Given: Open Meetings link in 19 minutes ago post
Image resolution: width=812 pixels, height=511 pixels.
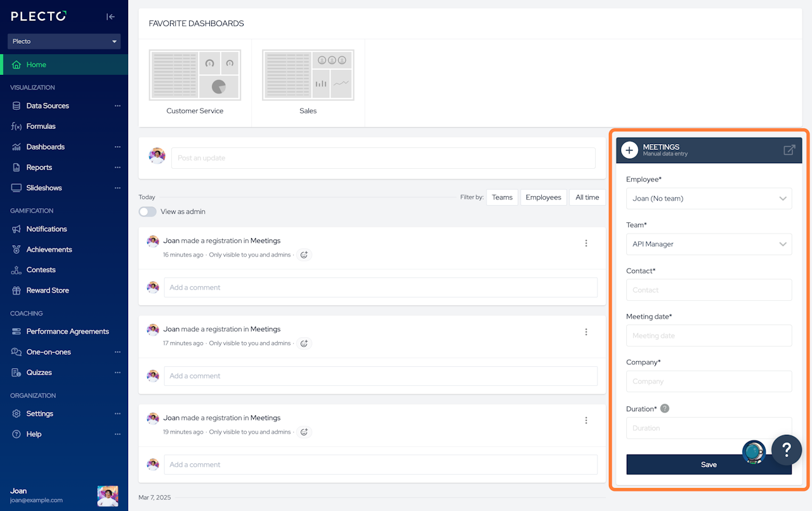Looking at the screenshot, I should [x=265, y=418].
